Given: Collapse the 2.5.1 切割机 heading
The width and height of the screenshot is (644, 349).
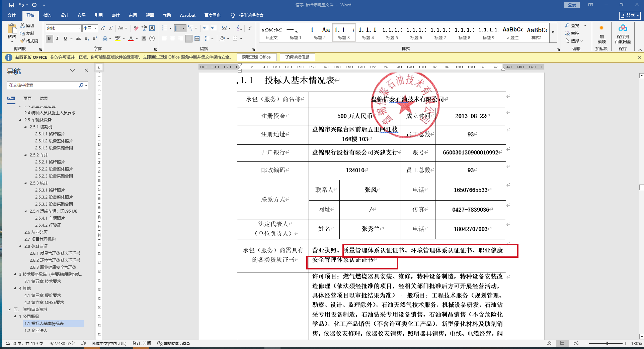Looking at the screenshot, I should click(x=25, y=127).
